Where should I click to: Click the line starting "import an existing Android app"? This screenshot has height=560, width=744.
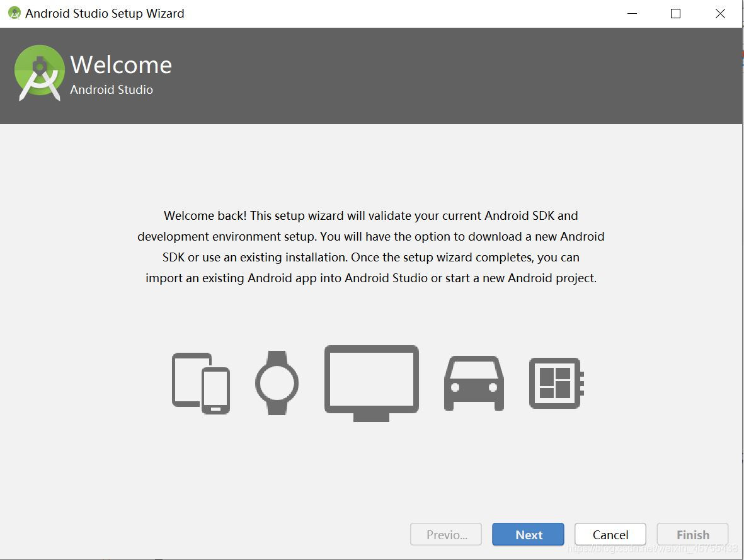371,278
